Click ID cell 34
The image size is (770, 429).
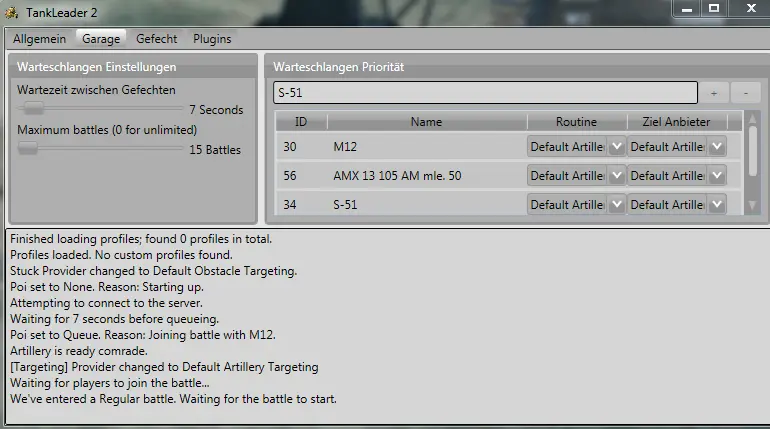point(290,205)
